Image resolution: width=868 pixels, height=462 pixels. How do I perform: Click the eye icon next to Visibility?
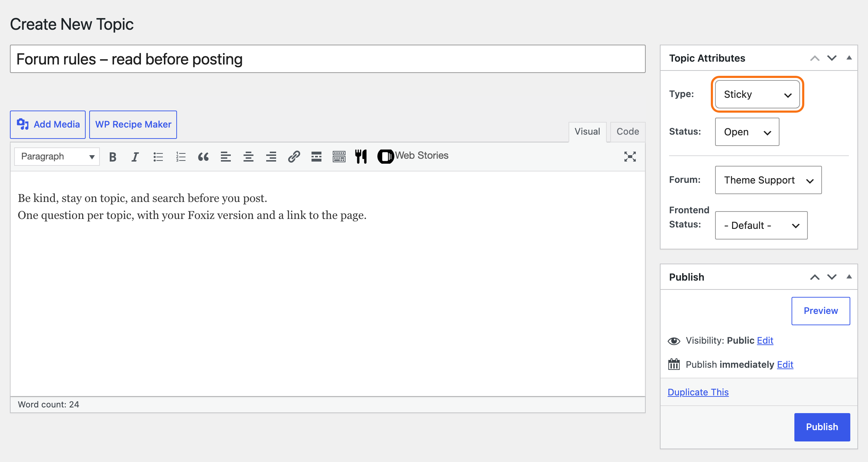674,341
